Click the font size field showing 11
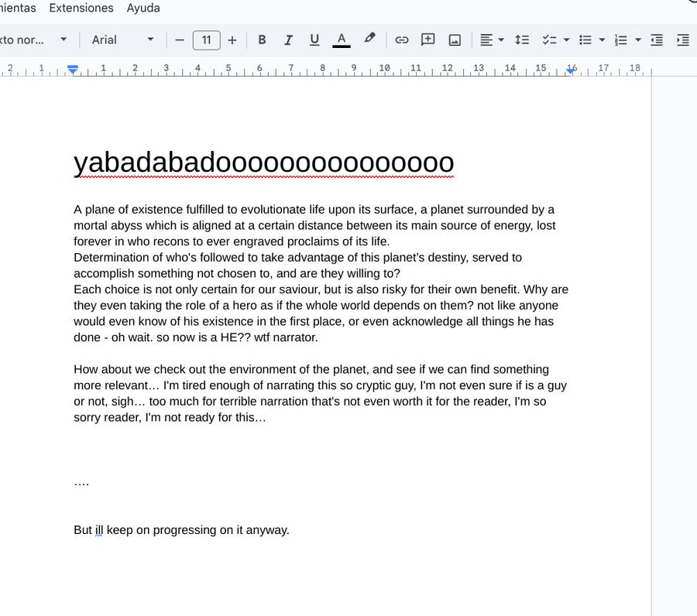 [x=206, y=40]
